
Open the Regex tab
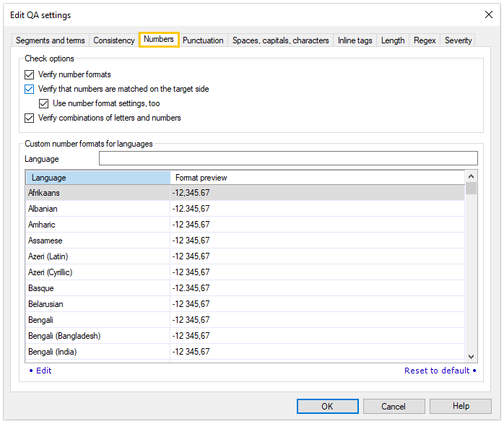tap(425, 40)
